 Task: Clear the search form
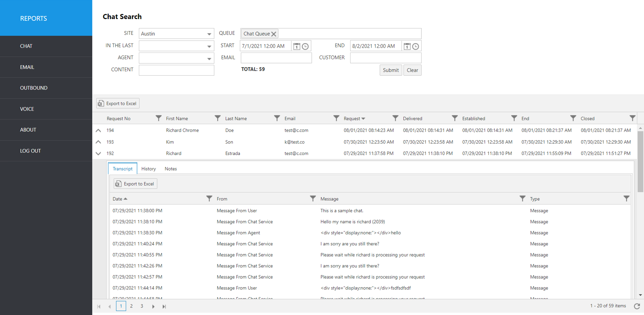click(x=412, y=70)
